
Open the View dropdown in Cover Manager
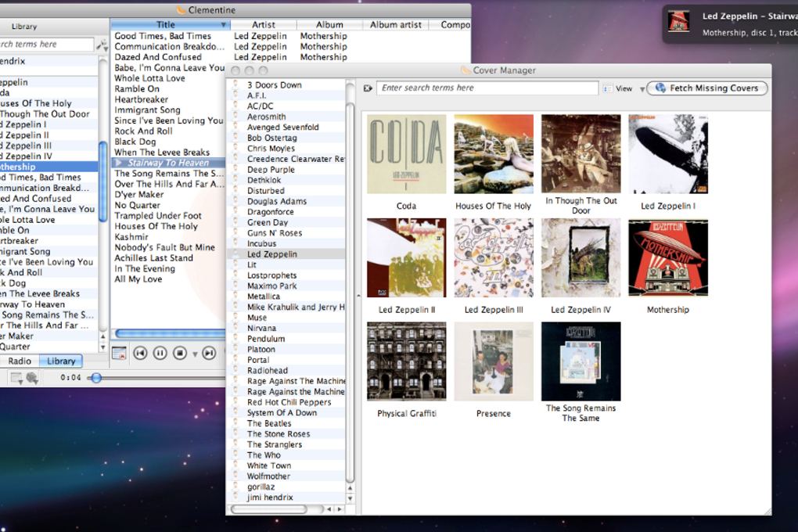click(x=624, y=88)
